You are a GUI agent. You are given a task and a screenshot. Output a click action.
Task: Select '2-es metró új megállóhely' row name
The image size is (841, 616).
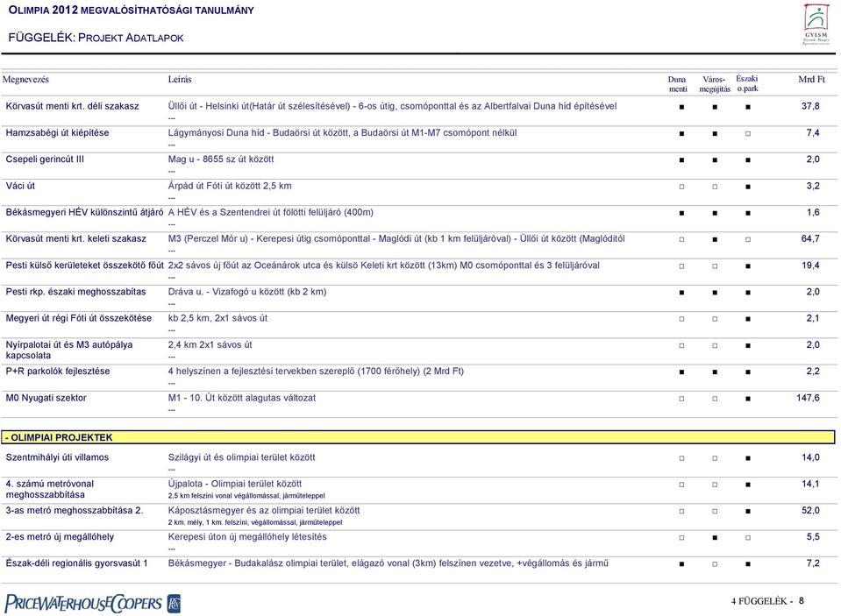coord(60,536)
